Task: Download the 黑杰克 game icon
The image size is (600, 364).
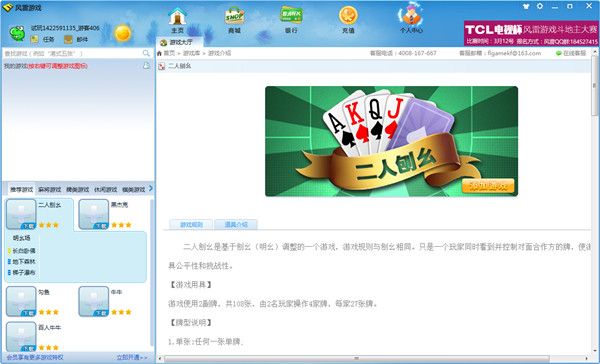Action: (94, 214)
